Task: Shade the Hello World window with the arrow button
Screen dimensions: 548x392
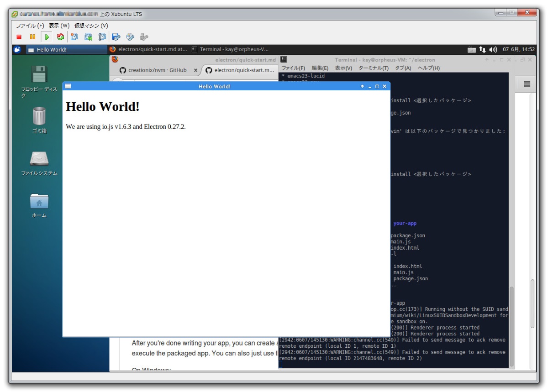Action: (362, 86)
